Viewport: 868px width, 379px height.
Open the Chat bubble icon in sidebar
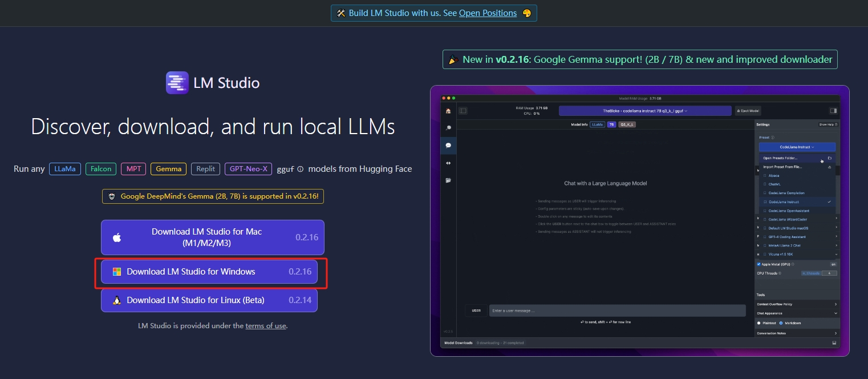pyautogui.click(x=448, y=146)
